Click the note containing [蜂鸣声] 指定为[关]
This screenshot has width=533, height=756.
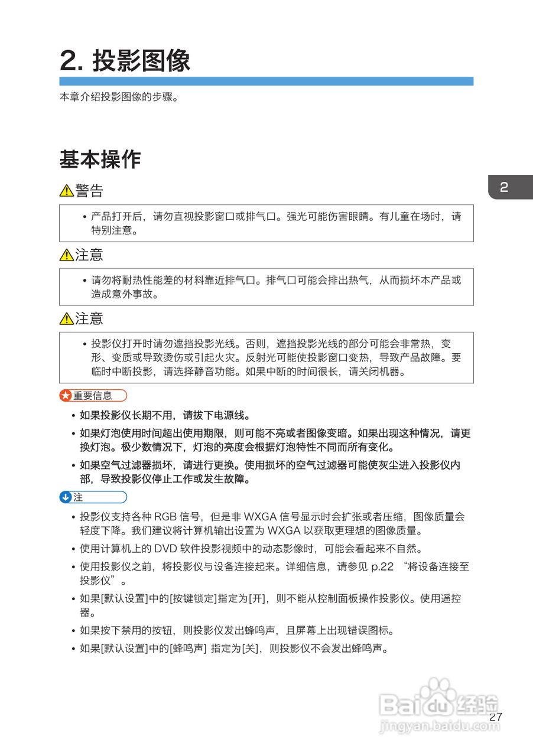pos(235,649)
